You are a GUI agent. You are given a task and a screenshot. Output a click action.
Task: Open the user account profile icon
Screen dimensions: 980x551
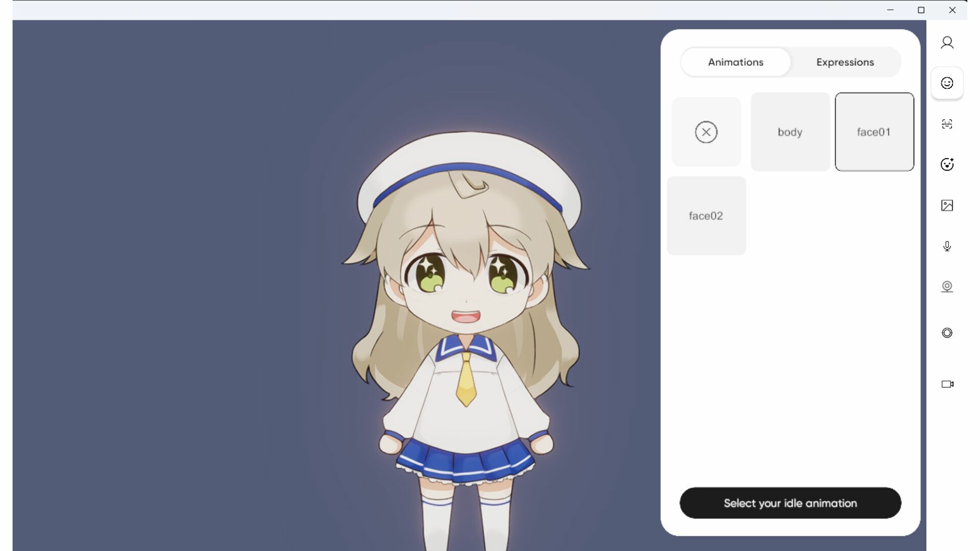pyautogui.click(x=947, y=43)
